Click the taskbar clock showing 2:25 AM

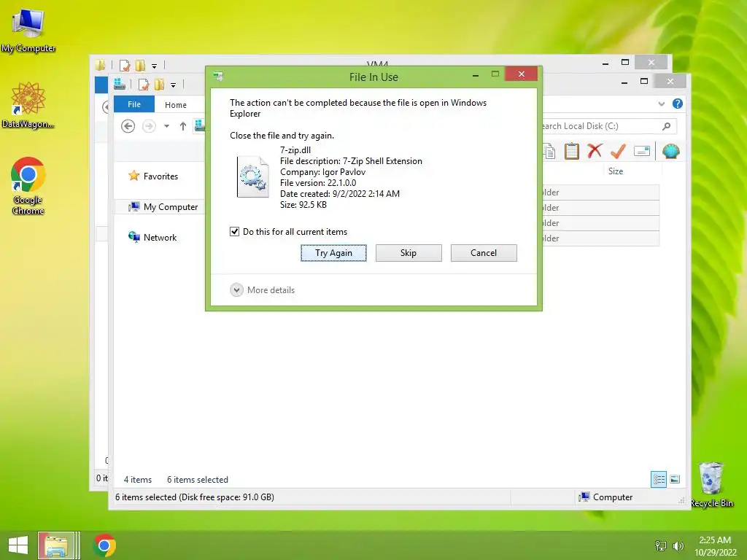click(715, 545)
